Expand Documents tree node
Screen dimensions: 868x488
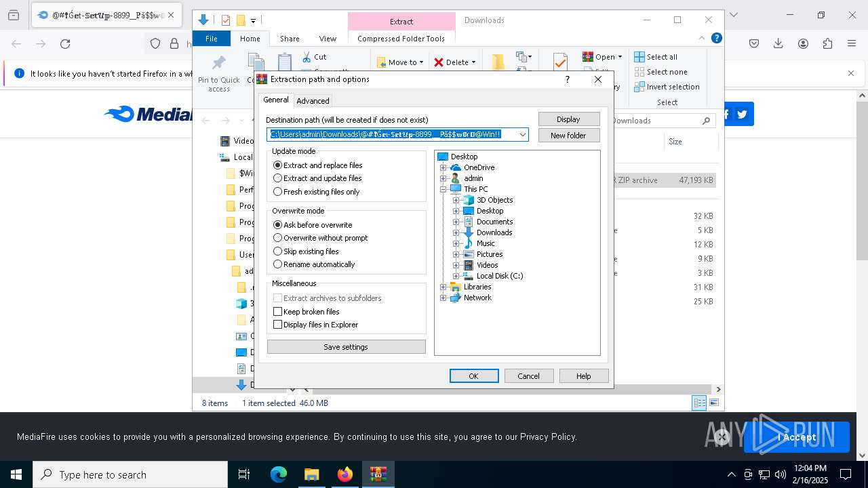(456, 222)
